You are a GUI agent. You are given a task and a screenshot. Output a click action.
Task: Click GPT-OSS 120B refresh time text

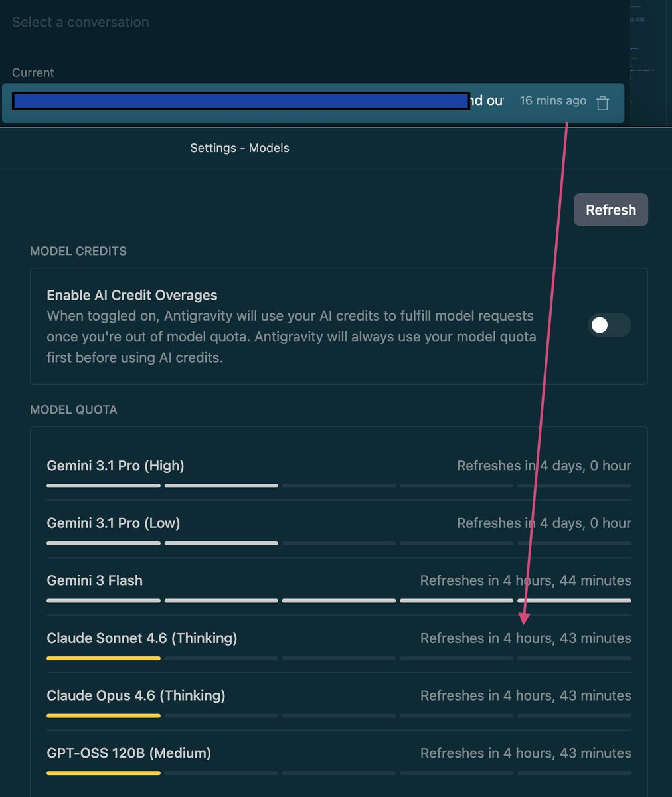pyautogui.click(x=526, y=753)
